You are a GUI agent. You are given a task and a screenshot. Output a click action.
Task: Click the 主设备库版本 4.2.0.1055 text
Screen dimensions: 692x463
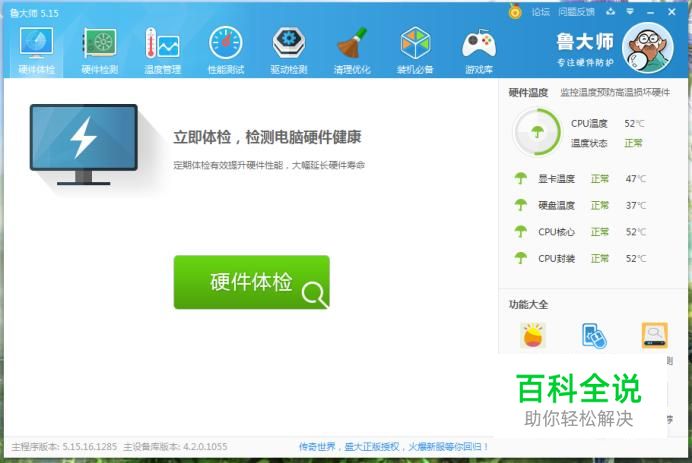pos(176,447)
